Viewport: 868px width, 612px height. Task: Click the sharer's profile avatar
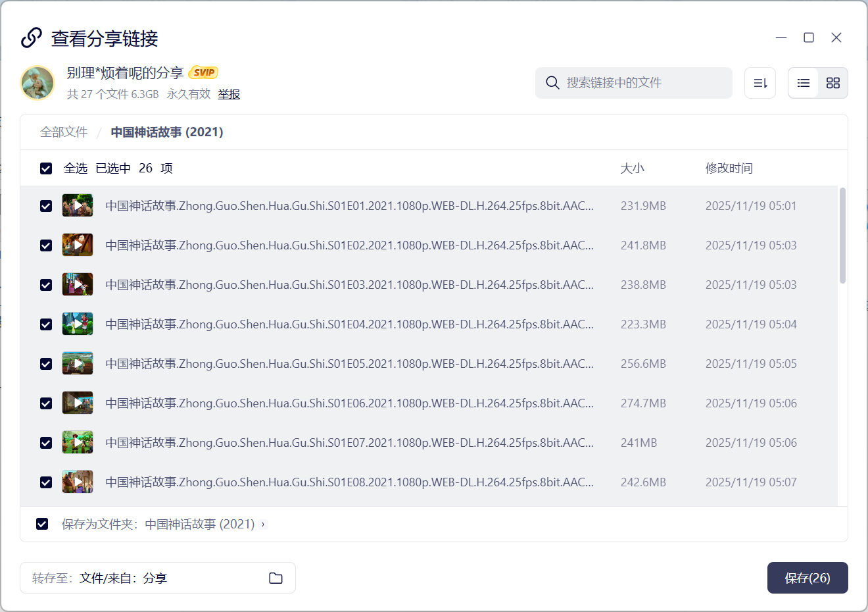click(x=37, y=83)
